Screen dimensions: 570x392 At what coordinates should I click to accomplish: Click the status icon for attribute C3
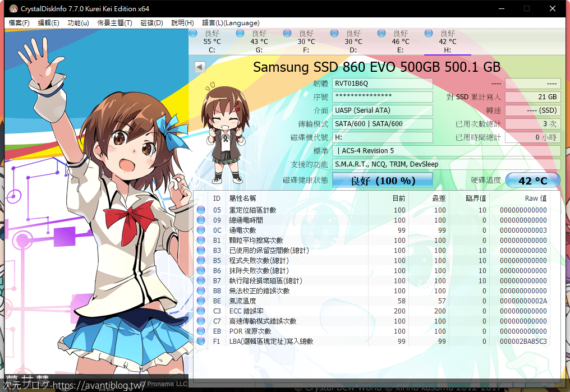201,311
